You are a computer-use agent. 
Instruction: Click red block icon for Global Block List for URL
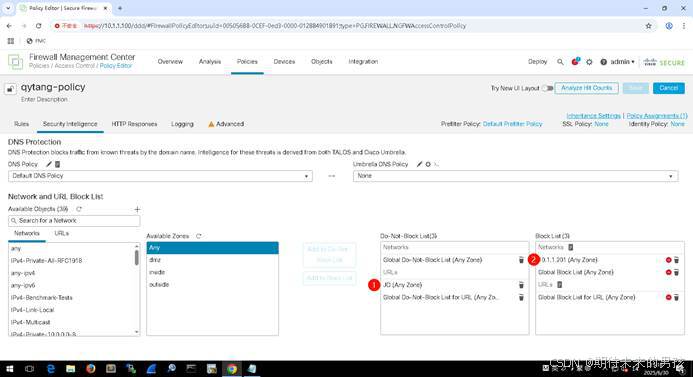tap(668, 297)
